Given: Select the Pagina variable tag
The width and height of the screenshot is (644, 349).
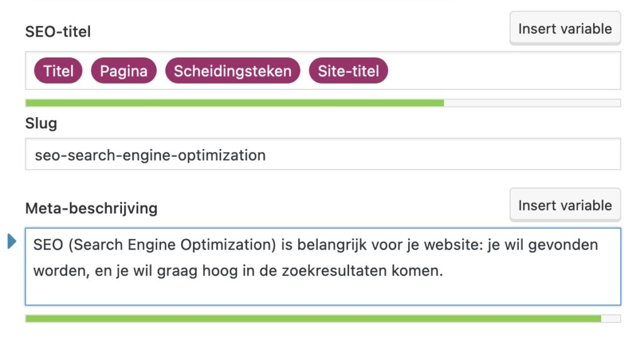Looking at the screenshot, I should pyautogui.click(x=123, y=71).
